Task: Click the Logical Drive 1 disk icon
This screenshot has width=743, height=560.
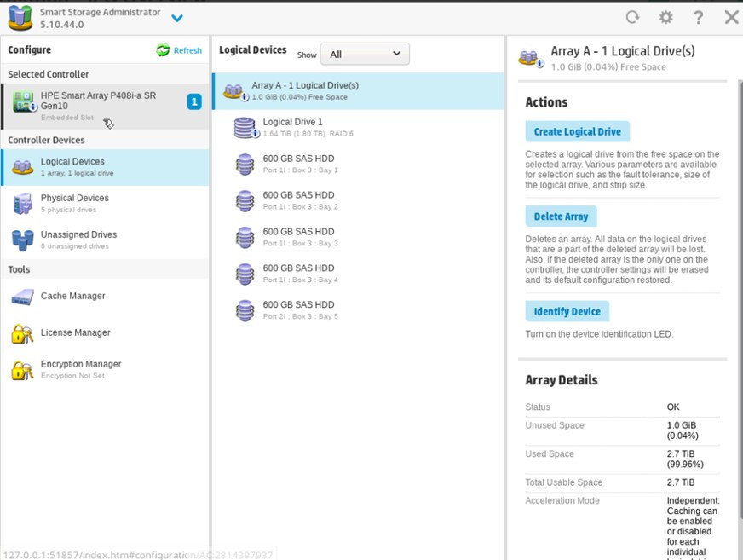Action: click(x=246, y=128)
